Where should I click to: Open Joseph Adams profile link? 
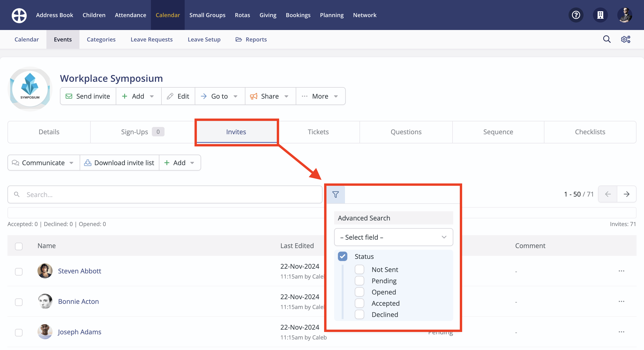tap(79, 332)
